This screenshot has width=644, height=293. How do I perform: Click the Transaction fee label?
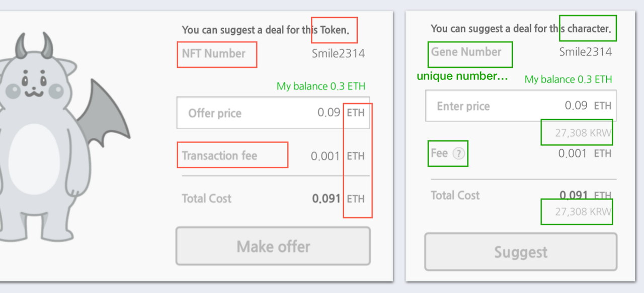(219, 156)
